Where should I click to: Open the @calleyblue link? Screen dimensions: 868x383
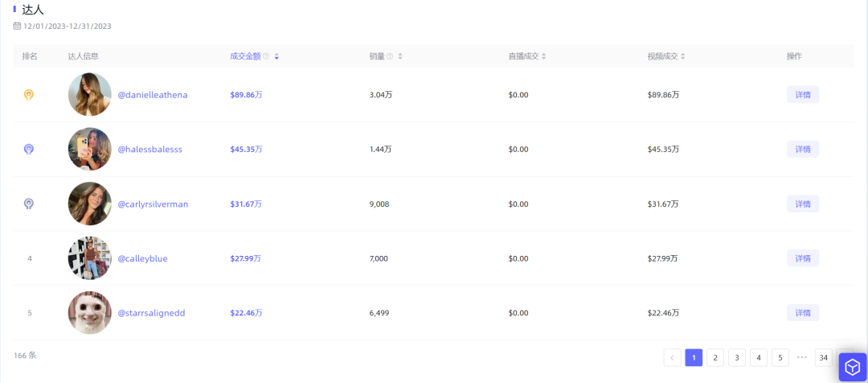143,258
